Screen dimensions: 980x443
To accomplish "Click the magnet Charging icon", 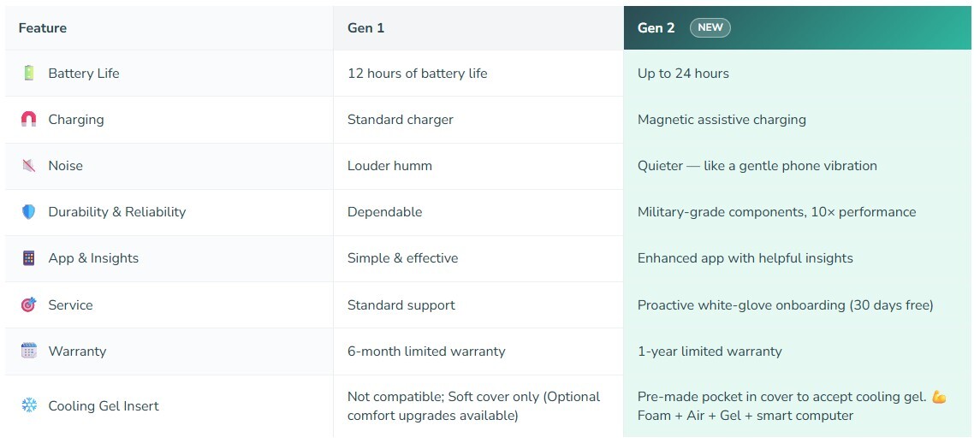I will (x=29, y=120).
